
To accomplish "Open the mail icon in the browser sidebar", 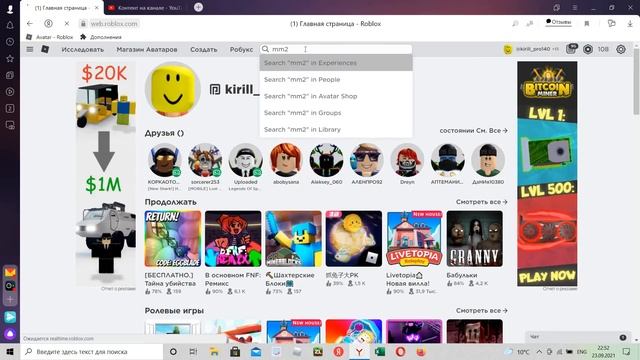I will 10,272.
